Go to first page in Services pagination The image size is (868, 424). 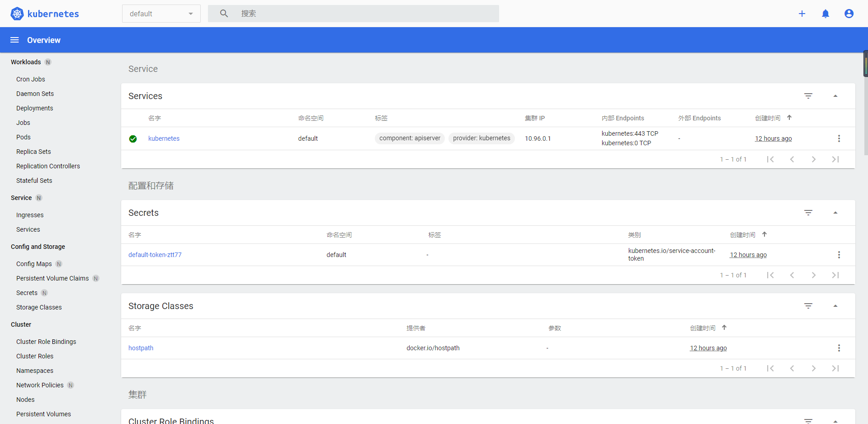770,159
